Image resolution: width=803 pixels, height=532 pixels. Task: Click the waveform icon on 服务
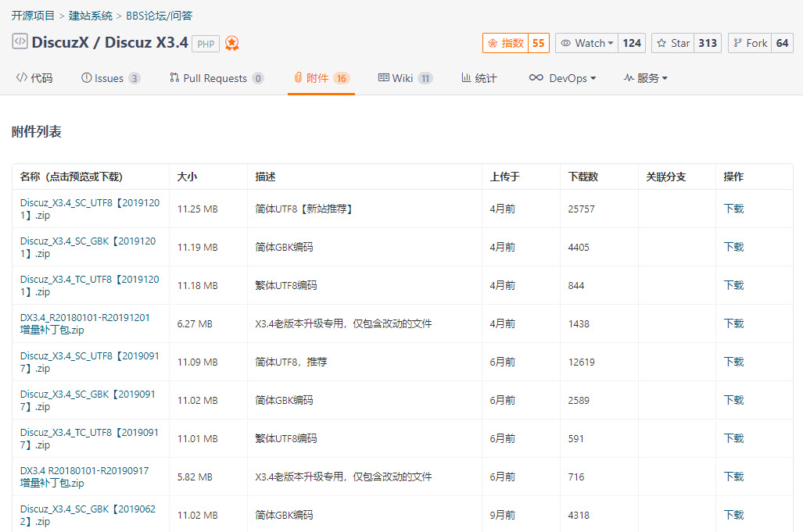pyautogui.click(x=629, y=77)
